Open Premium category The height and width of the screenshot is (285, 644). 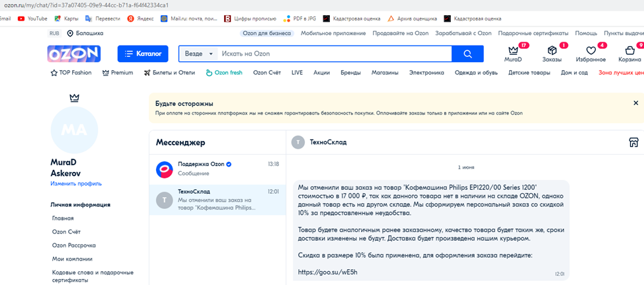[x=118, y=73]
